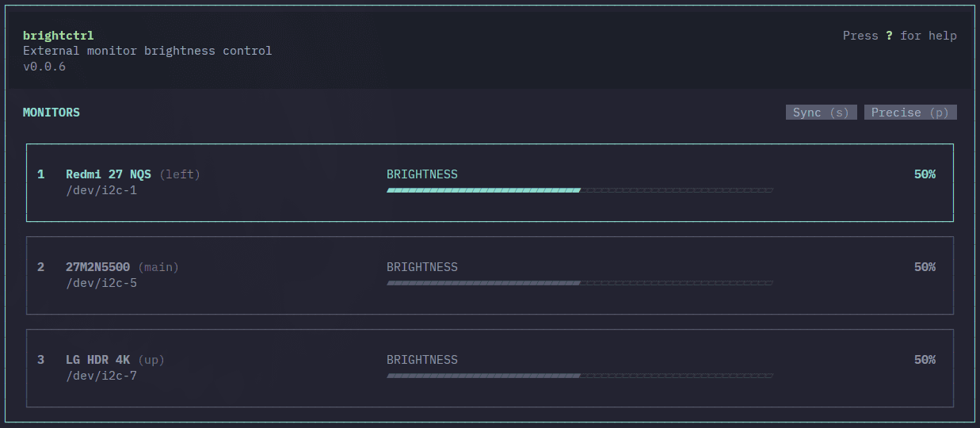
Task: Click the 50% value for LG HDR 4K
Action: point(925,360)
